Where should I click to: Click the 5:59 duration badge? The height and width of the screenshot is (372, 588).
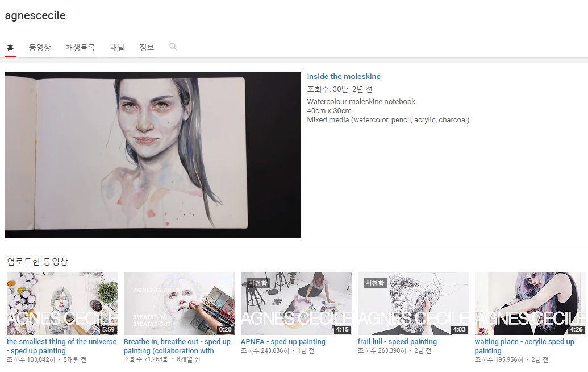tap(109, 329)
